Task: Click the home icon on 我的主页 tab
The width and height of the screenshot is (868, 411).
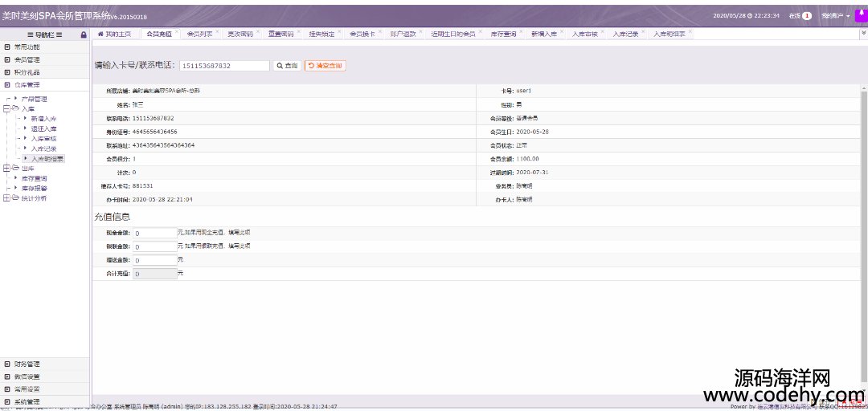Action: [x=100, y=35]
